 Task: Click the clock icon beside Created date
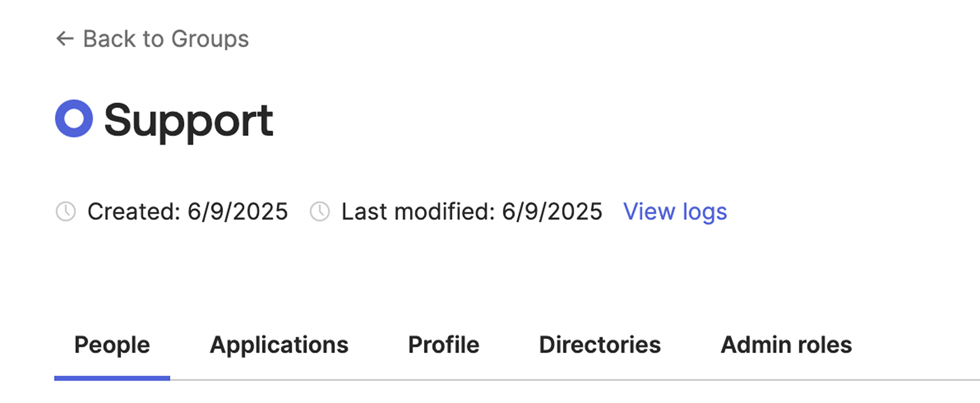pyautogui.click(x=67, y=211)
